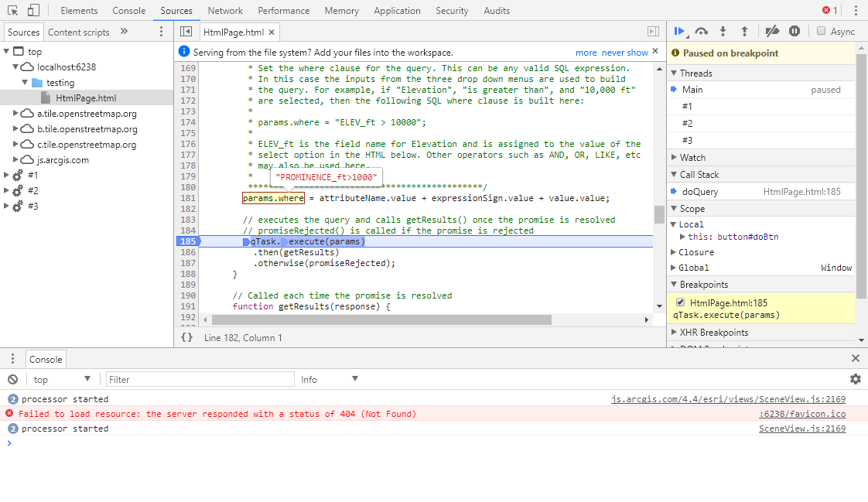The height and width of the screenshot is (502, 868).
Task: Open HtmlPage.html in the file tree
Action: click(86, 98)
